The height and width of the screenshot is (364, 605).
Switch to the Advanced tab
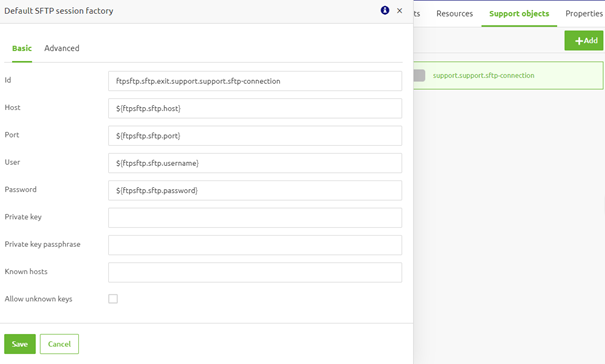62,48
